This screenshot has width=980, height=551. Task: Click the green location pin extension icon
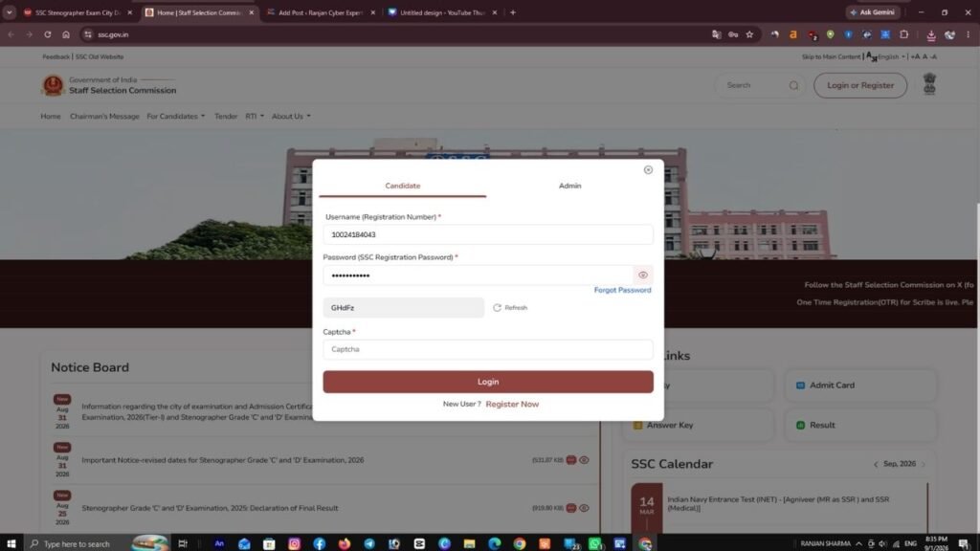pyautogui.click(x=830, y=34)
